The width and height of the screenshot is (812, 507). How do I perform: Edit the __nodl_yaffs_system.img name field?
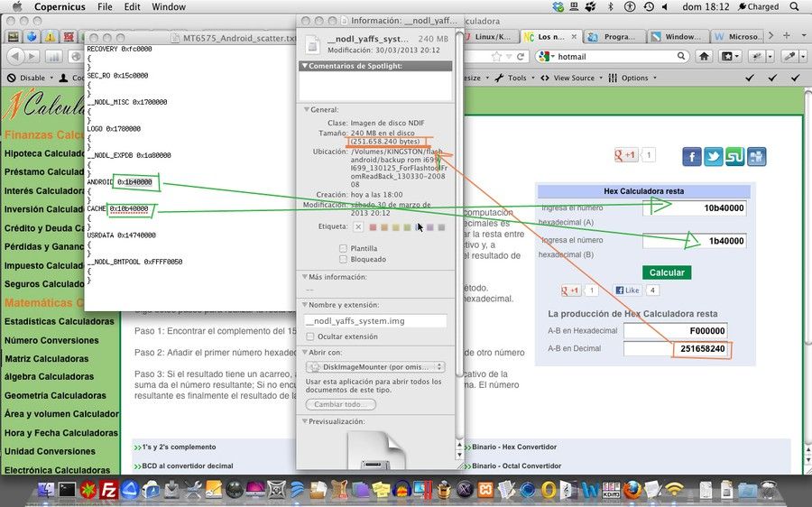click(375, 321)
